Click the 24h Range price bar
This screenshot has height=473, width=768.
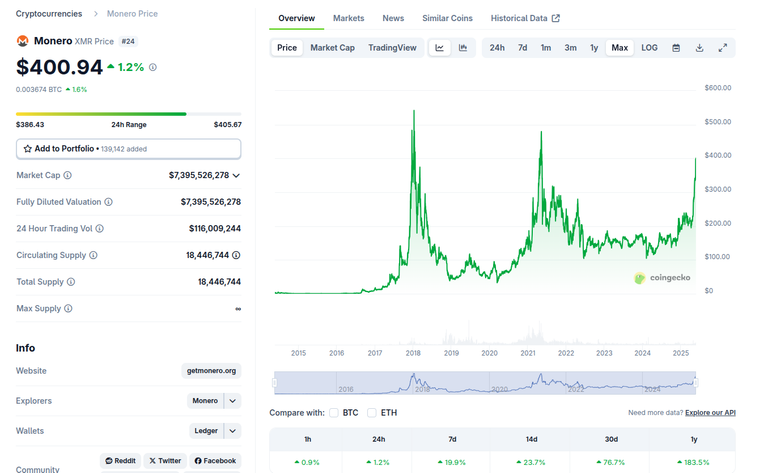[x=128, y=114]
